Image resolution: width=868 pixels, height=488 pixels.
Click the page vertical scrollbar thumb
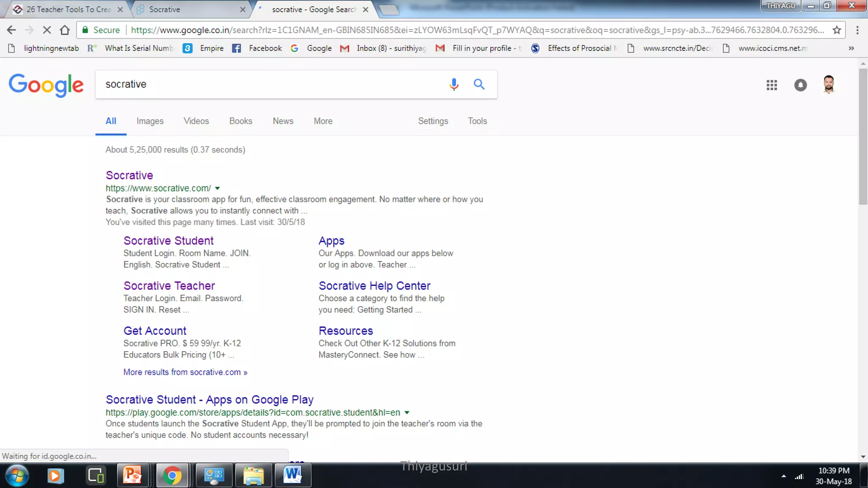click(863, 136)
